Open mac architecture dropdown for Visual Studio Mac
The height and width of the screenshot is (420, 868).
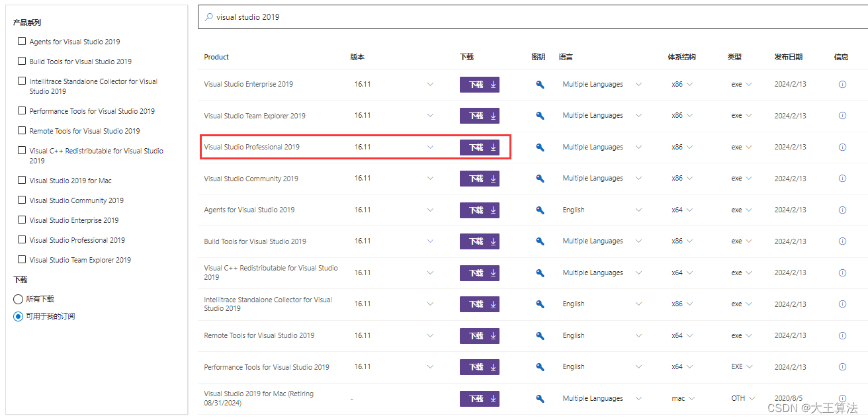coord(692,399)
